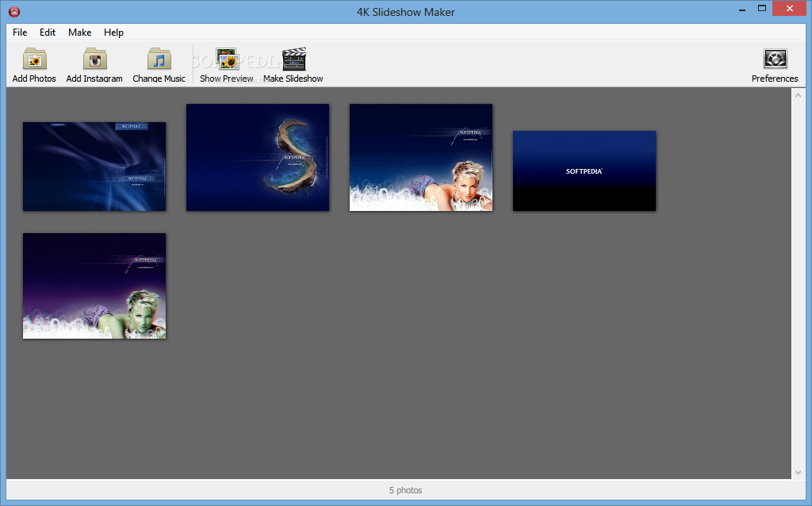Open the Edit menu

(47, 32)
